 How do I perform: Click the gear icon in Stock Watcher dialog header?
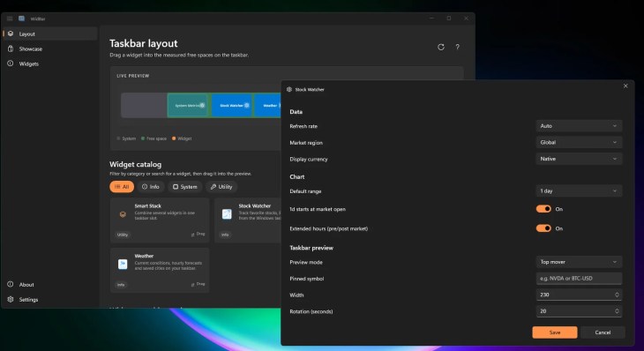(289, 89)
